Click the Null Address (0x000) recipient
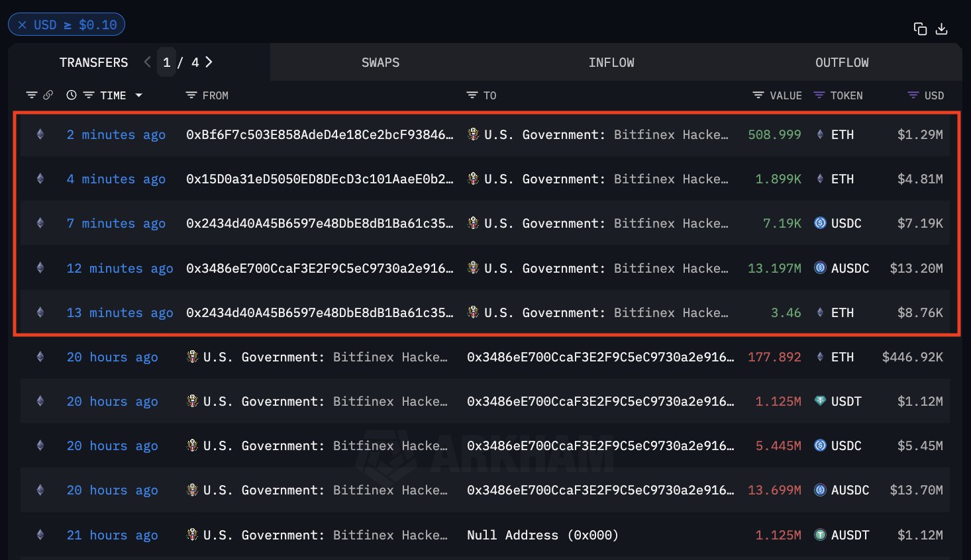This screenshot has height=560, width=971. (542, 536)
